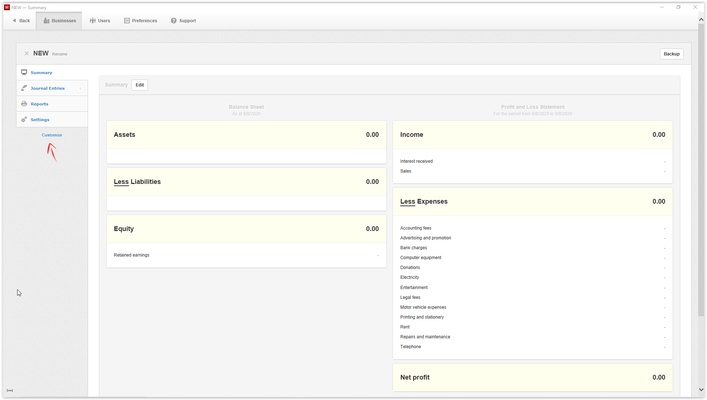This screenshot has height=400, width=707.
Task: Click the Electricity expense account
Action: [x=409, y=277]
